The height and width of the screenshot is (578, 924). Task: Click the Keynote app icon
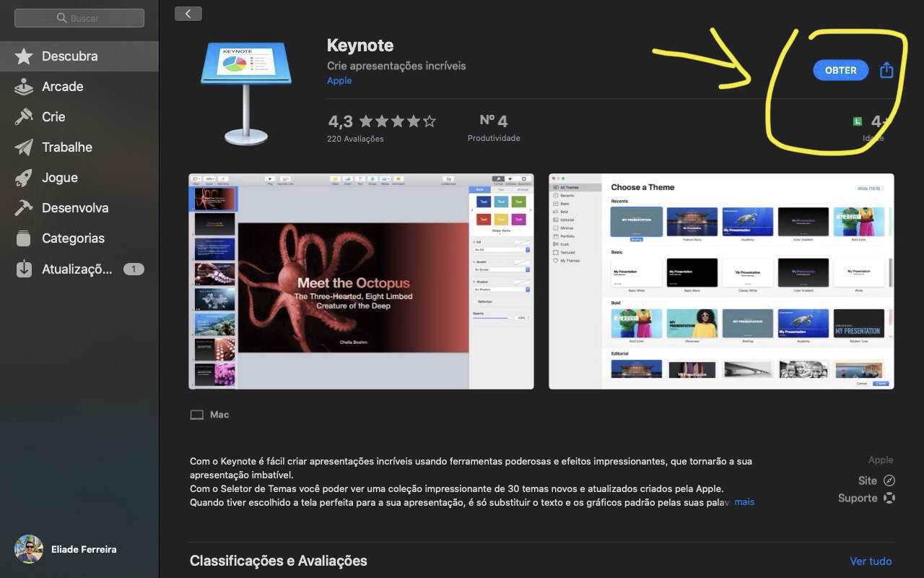[x=247, y=93]
